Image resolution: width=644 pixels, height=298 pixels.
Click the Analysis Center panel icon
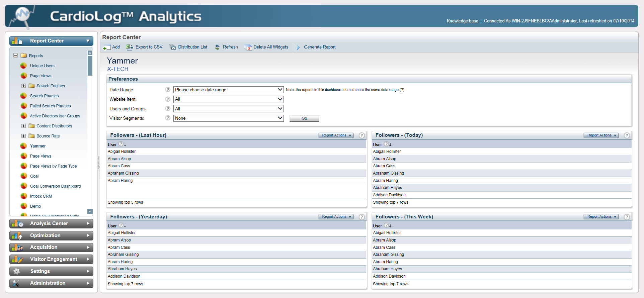tap(17, 223)
